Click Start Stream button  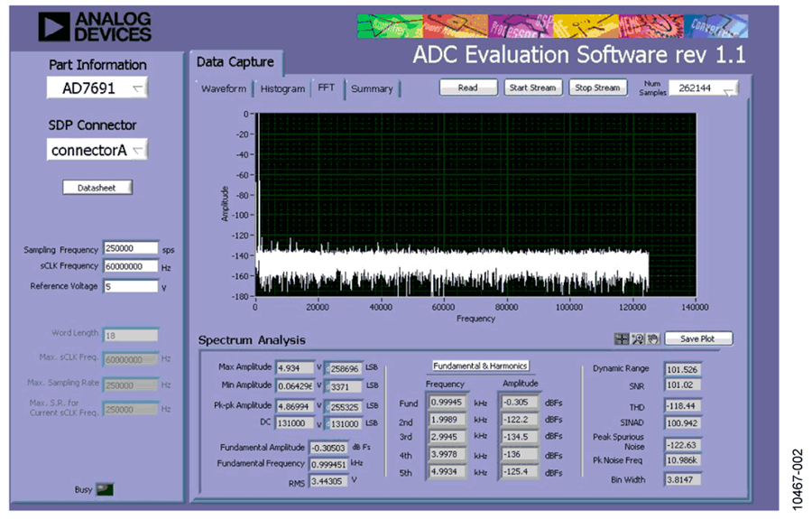(x=532, y=88)
